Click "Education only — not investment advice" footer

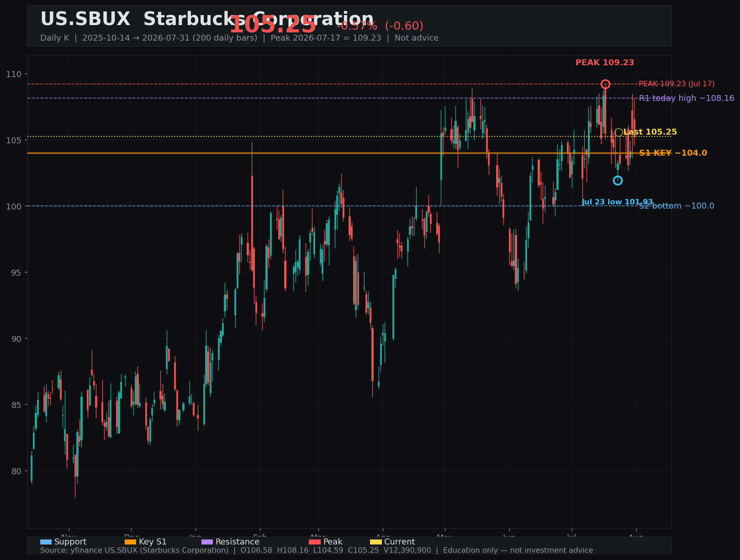click(518, 550)
